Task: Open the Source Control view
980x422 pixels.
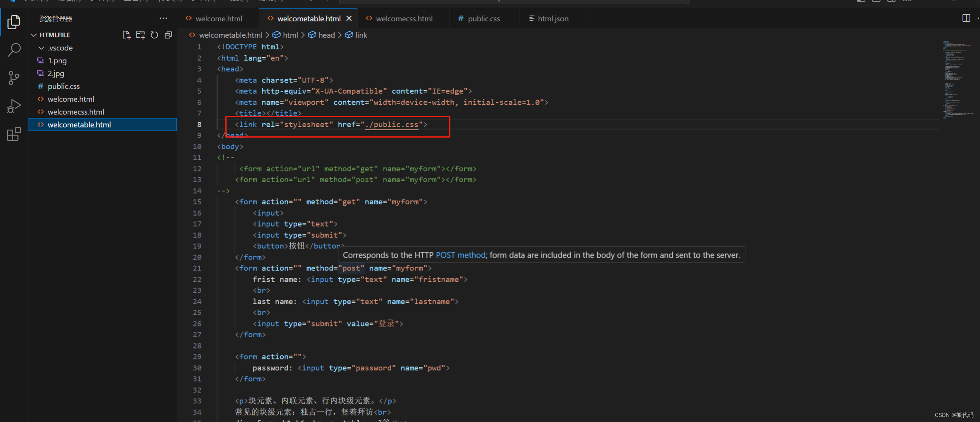Action: pyautogui.click(x=14, y=78)
